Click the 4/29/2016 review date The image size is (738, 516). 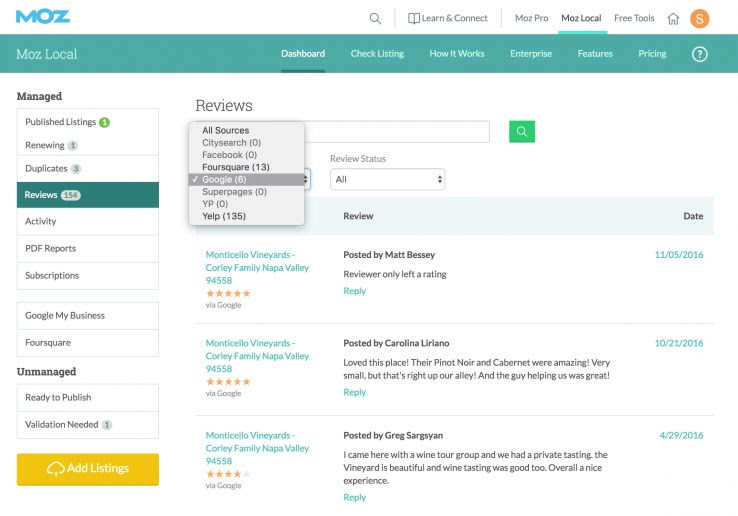point(682,435)
